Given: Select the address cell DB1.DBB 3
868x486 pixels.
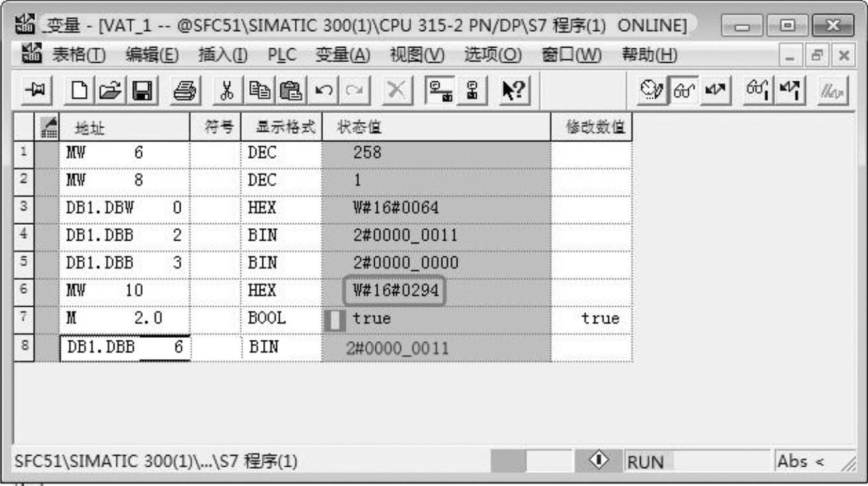Looking at the screenshot, I should click(x=125, y=263).
